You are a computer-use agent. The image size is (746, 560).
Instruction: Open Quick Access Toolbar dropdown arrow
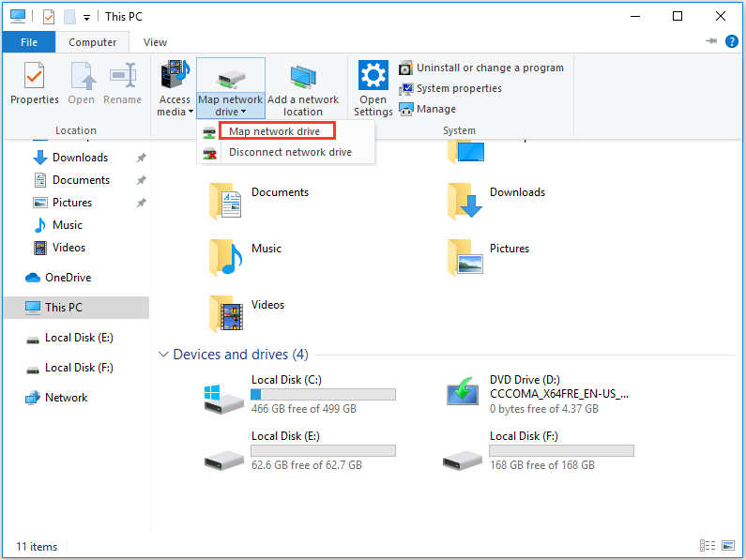pyautogui.click(x=86, y=18)
